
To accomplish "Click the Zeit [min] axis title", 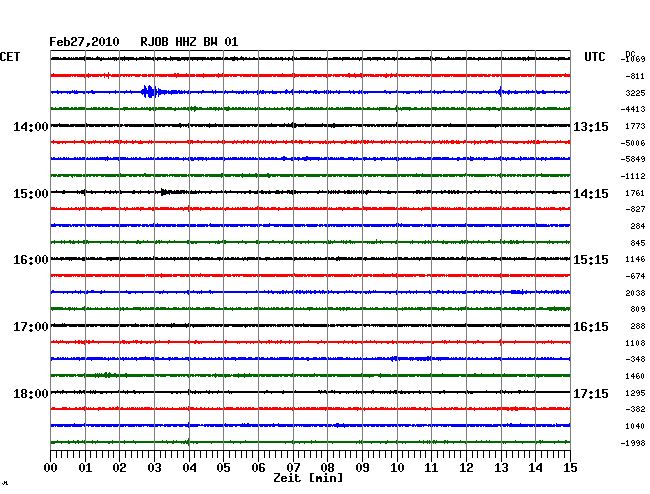I will tap(308, 478).
